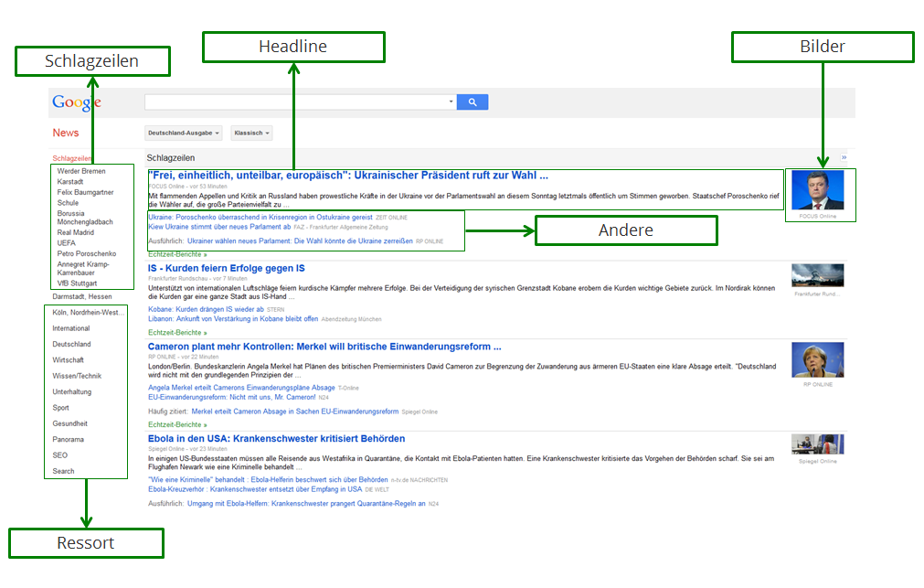The image size is (924, 588).
Task: Open the Merkel RP ONLINE thumbnail
Action: 817,359
